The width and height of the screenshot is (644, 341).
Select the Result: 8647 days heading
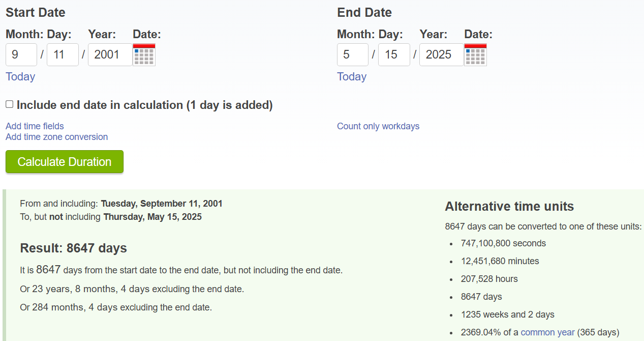(x=73, y=248)
